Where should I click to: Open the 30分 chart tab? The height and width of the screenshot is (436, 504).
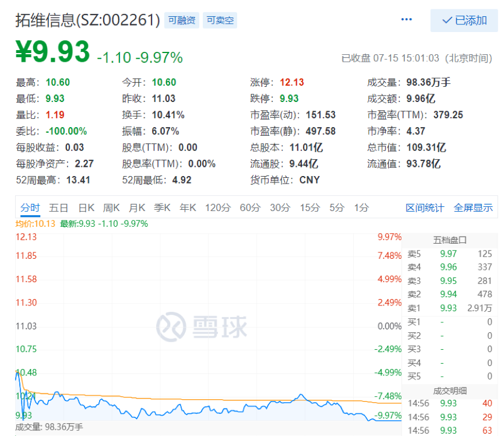[x=280, y=208]
